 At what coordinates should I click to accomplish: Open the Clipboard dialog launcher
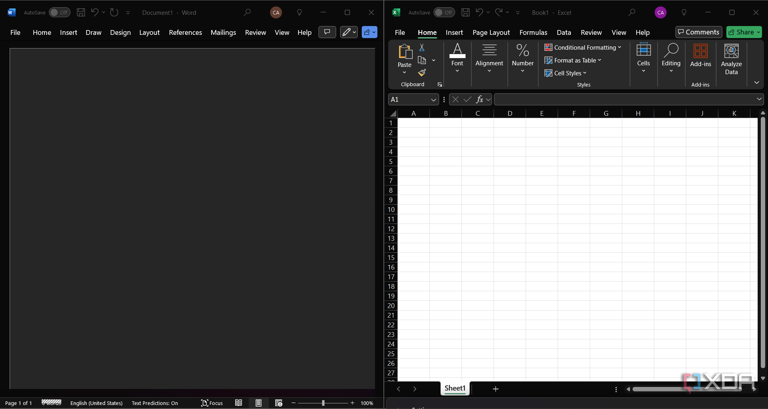click(439, 84)
